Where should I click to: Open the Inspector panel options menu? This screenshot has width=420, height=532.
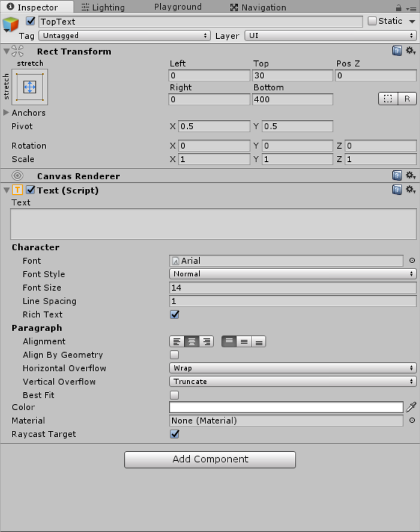point(411,8)
